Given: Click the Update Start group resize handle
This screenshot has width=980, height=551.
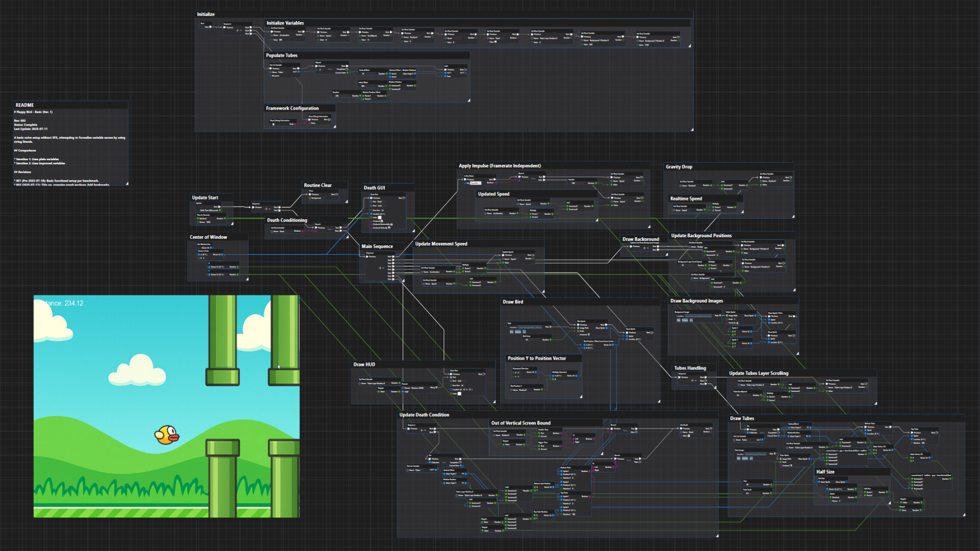Looking at the screenshot, I should tap(232, 223).
